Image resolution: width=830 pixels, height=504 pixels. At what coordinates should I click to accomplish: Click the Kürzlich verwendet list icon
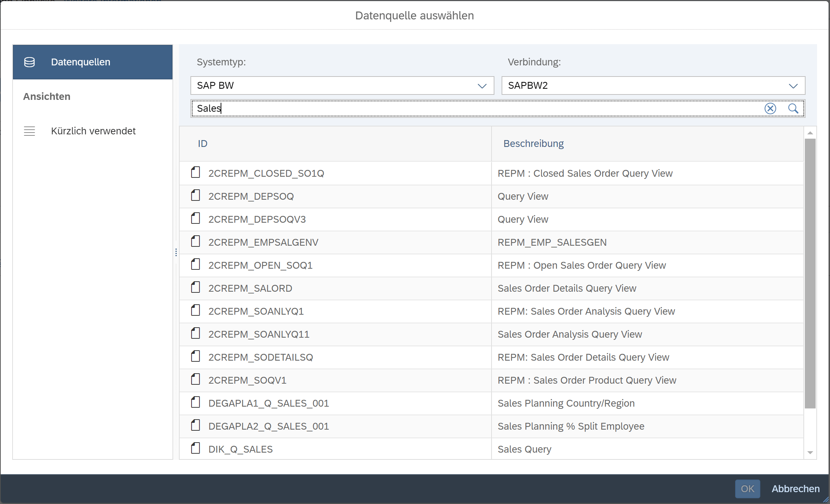(29, 131)
